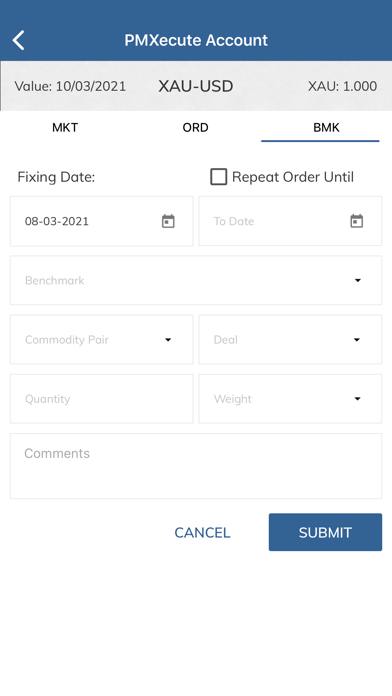Expand the Benchmark dropdown arrow
Image resolution: width=392 pixels, height=696 pixels.
click(x=357, y=281)
